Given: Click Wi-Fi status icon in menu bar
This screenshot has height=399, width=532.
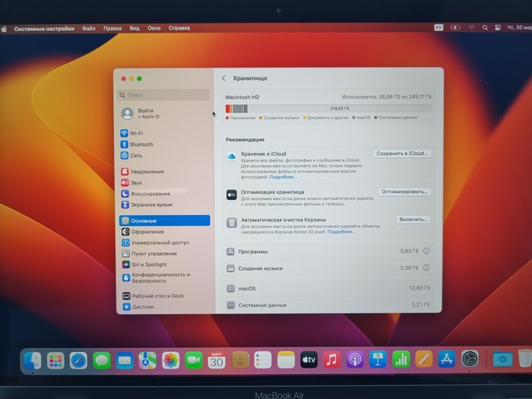Looking at the screenshot, I should [x=471, y=28].
